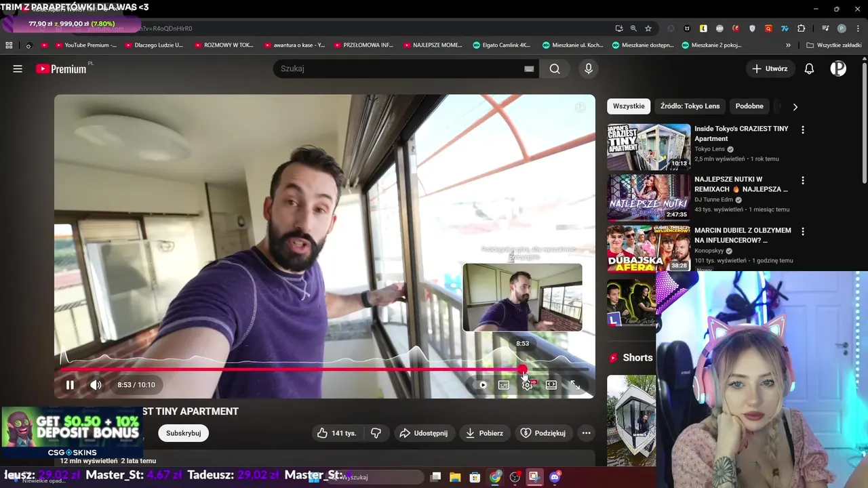Screen dimensions: 868x488
Task: Select the Podobne filter chip
Action: (749, 106)
